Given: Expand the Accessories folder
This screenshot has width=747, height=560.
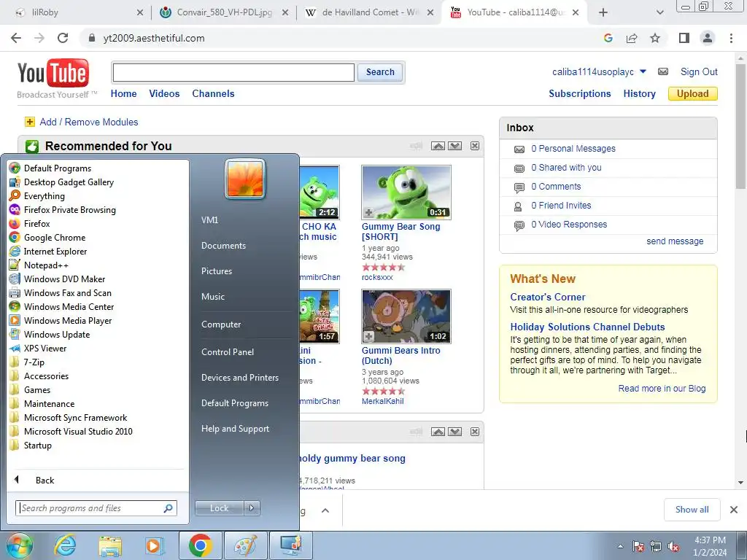Looking at the screenshot, I should tap(39, 376).
